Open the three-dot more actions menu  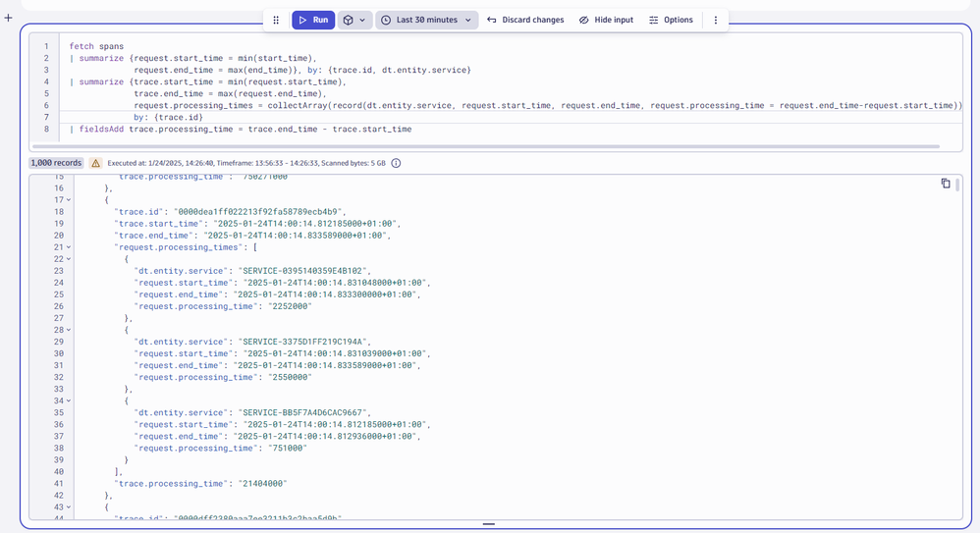coord(715,20)
